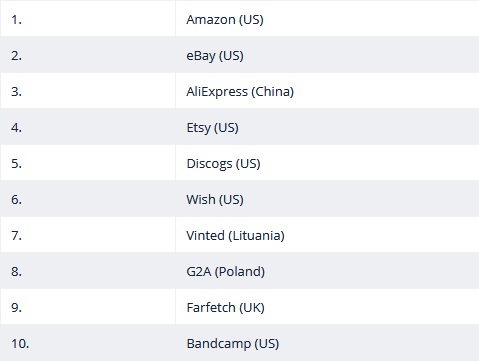
Task: Click rank number 1. cell
Action: click(x=17, y=20)
